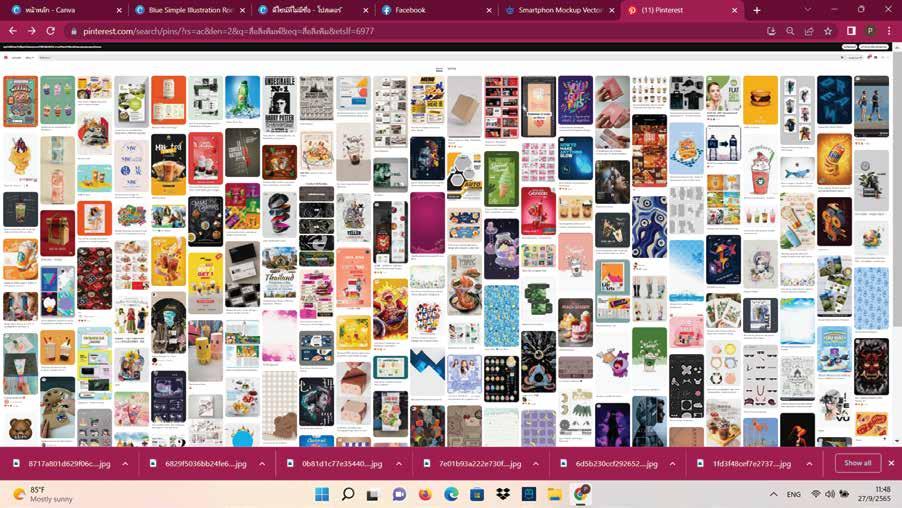Switch to the Canva home tab
The height and width of the screenshot is (508, 902).
pyautogui.click(x=64, y=10)
